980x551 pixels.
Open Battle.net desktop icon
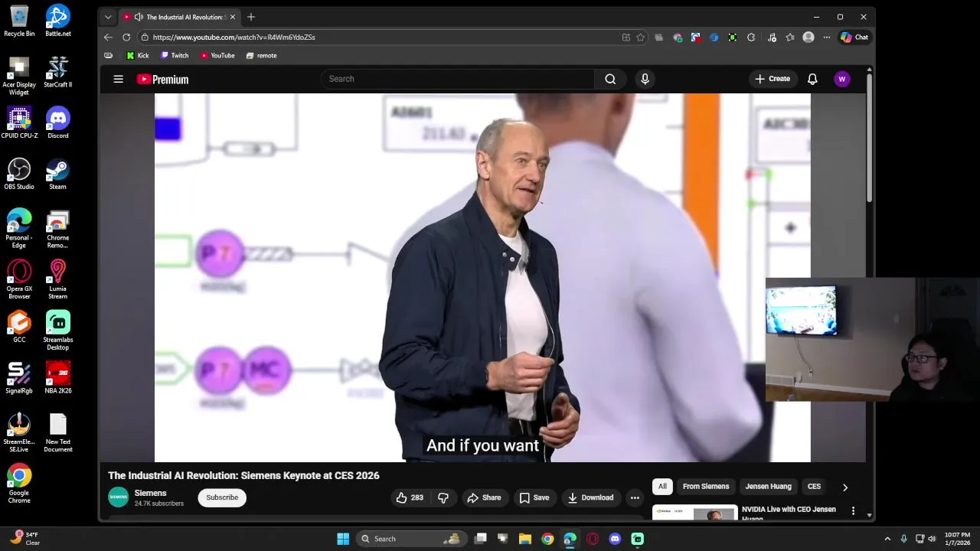click(58, 21)
